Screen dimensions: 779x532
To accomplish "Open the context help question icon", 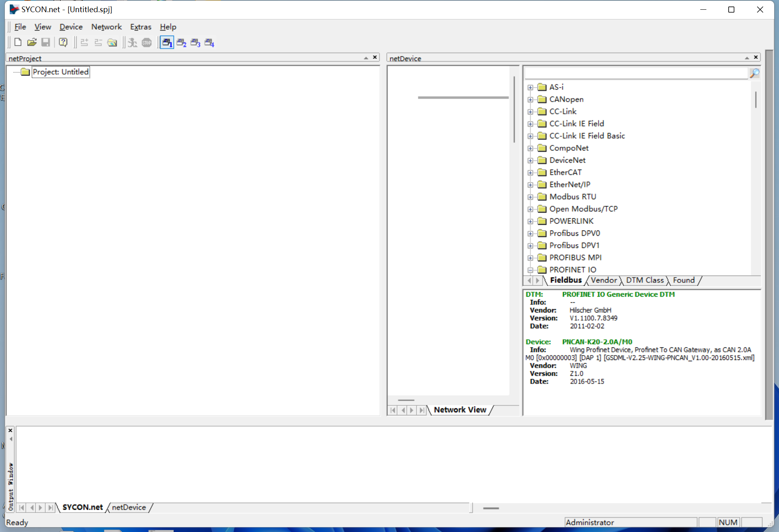I will coord(63,42).
